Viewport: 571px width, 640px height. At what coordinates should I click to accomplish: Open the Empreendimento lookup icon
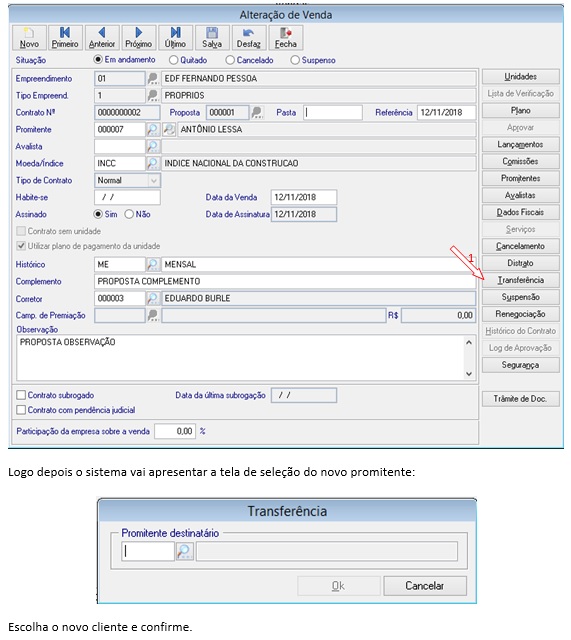tap(153, 78)
